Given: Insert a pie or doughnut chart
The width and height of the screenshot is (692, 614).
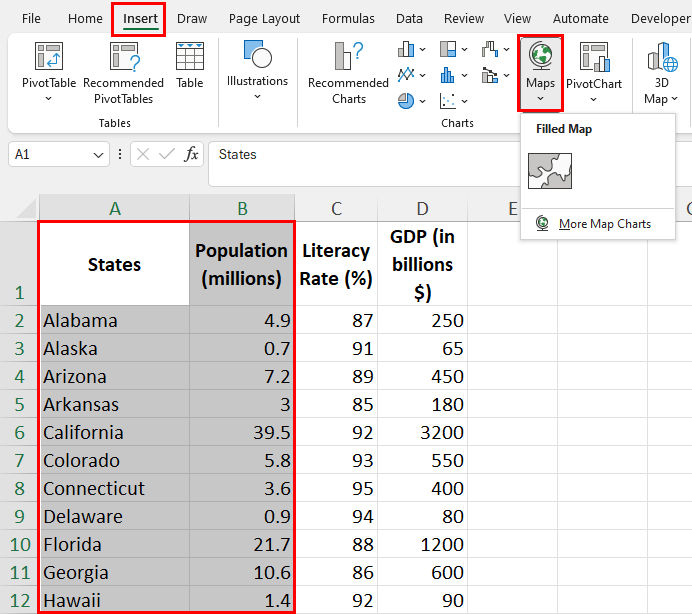Looking at the screenshot, I should 406,101.
